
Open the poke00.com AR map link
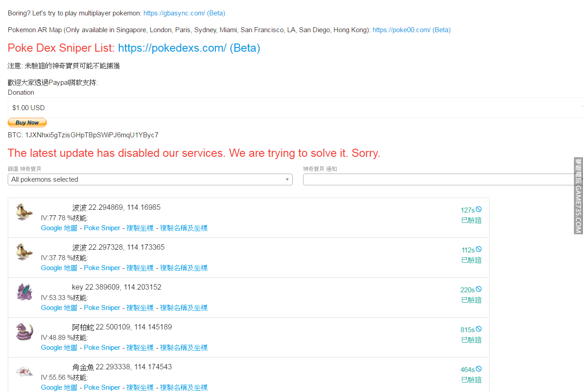pyautogui.click(x=411, y=30)
